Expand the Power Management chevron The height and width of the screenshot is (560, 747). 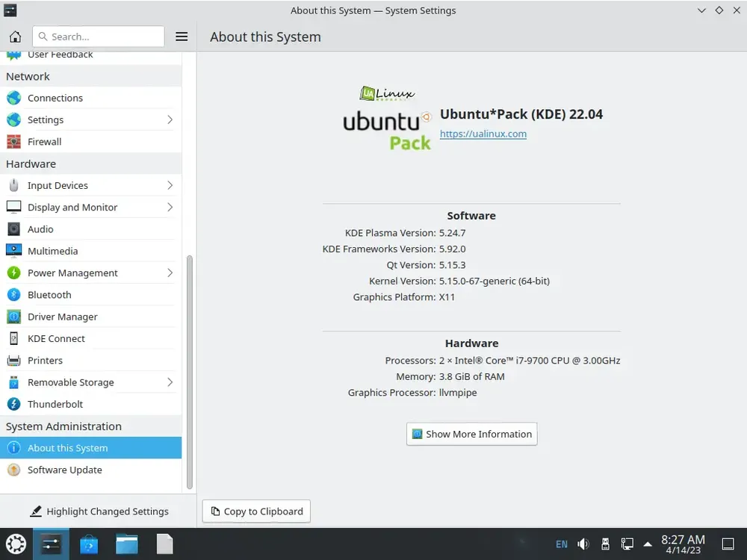(170, 273)
